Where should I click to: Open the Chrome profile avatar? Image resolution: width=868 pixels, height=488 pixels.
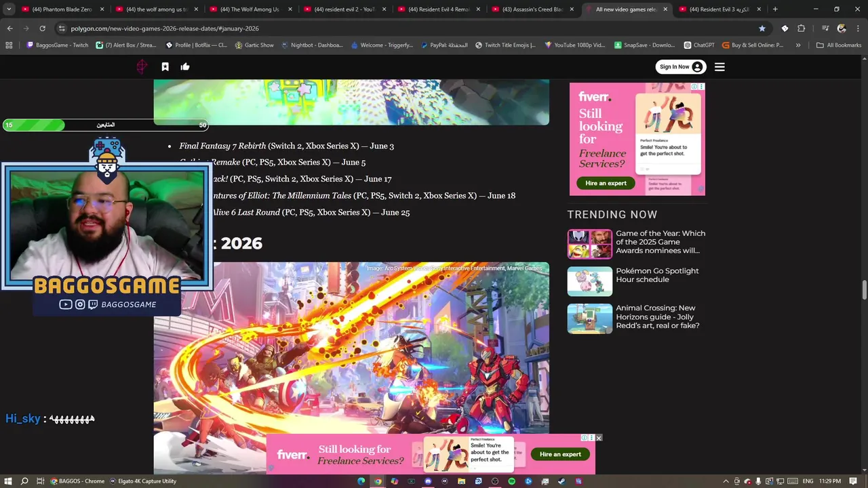(842, 28)
